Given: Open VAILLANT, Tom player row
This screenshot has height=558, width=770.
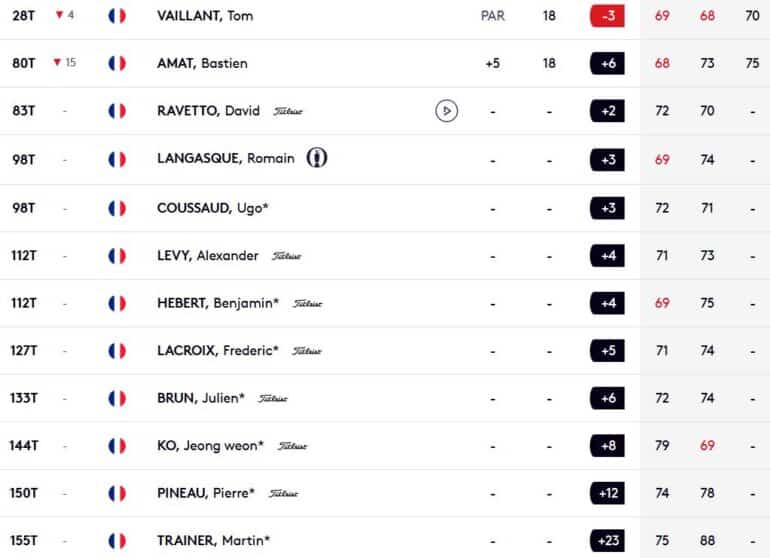Looking at the screenshot, I should pos(385,16).
